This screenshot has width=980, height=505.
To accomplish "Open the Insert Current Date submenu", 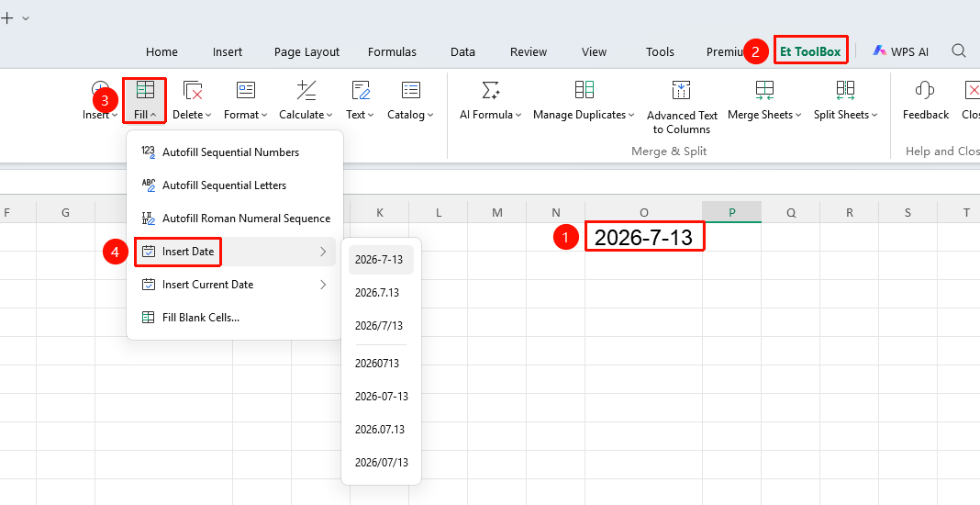I will (234, 285).
